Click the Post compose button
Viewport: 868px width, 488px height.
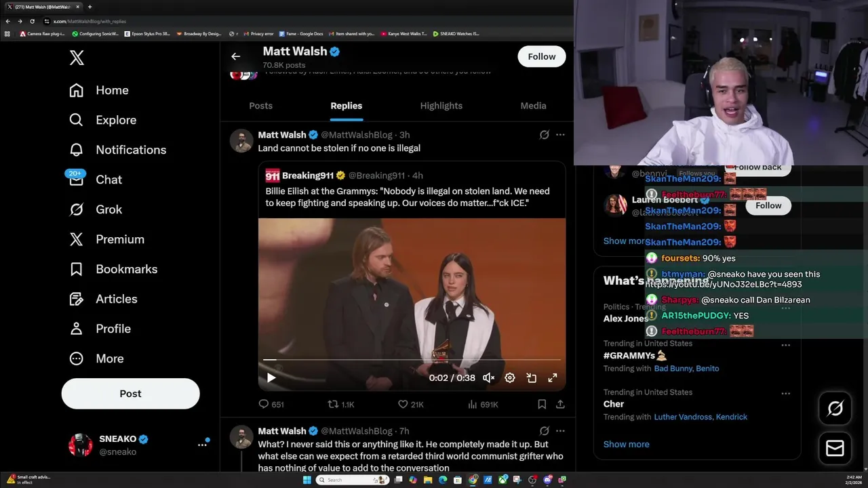tap(131, 394)
